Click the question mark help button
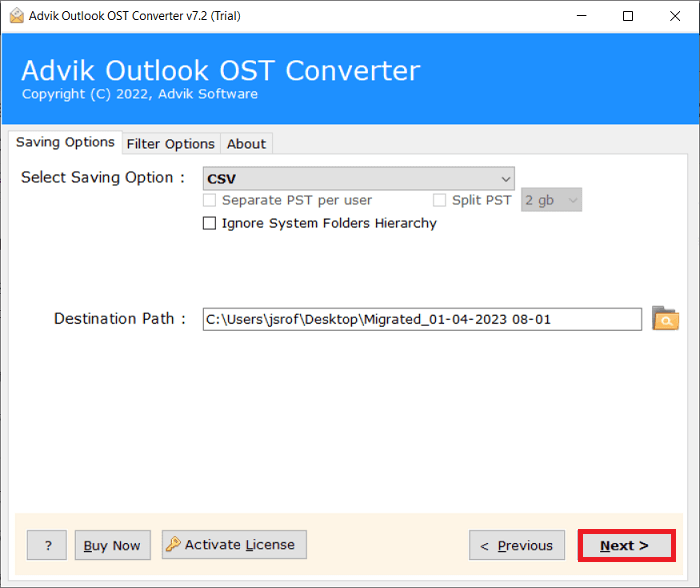This screenshot has width=700, height=588. coord(47,545)
